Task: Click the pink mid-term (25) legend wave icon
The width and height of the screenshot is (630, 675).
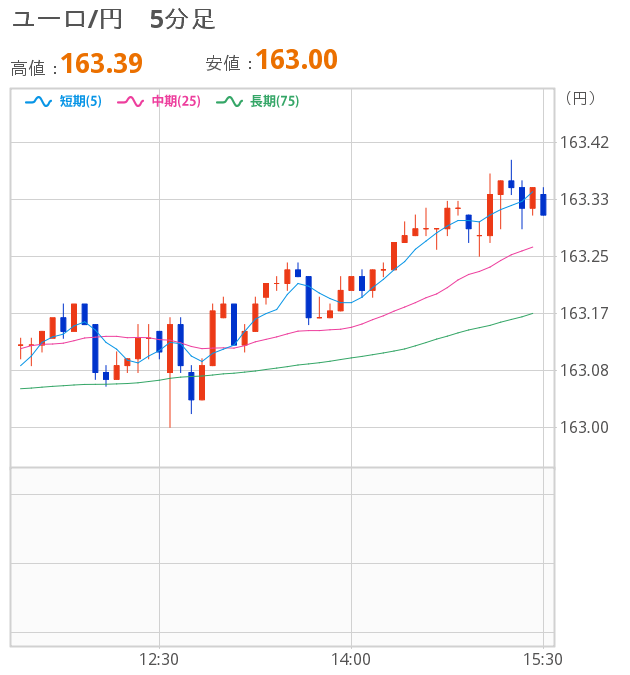Action: click(x=130, y=102)
